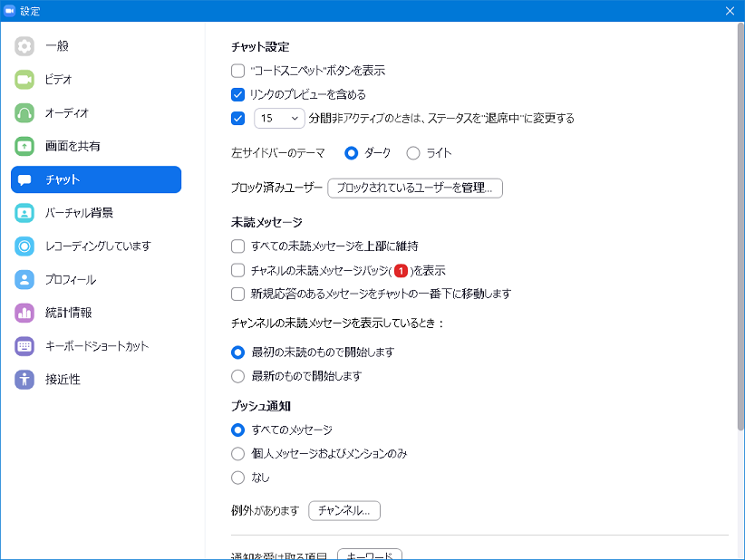
Task: Select the Light (ライト) sidebar theme
Action: pos(413,153)
